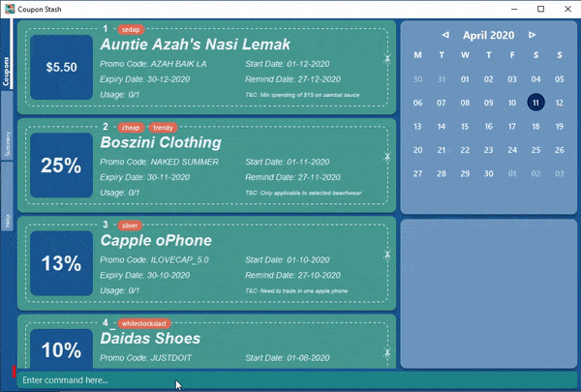Screen dimensions: 581x392
Task: Select the 'sedap' tag
Action: [131, 30]
